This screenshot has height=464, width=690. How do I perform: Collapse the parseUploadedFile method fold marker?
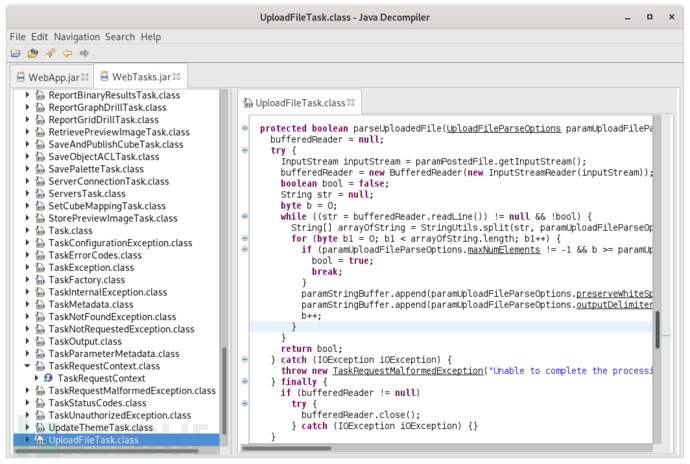(x=245, y=128)
